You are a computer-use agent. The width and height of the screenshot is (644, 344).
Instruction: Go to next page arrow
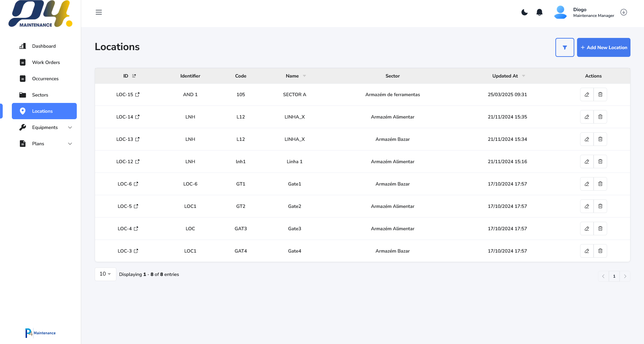[625, 276]
